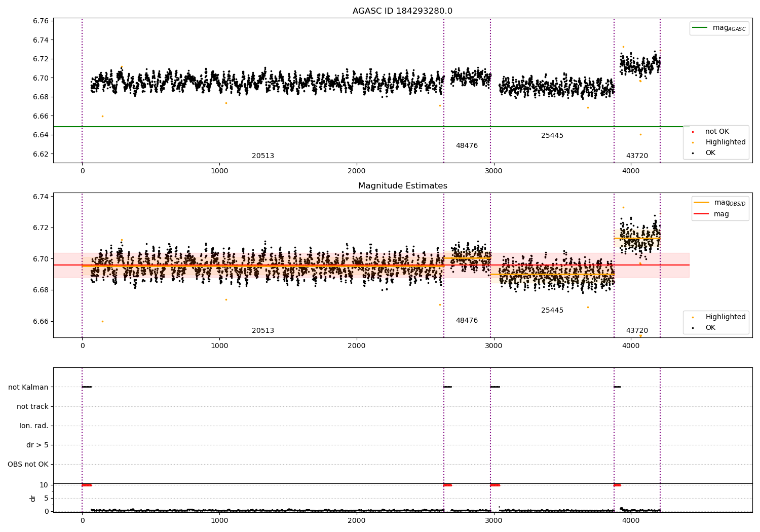The width and height of the screenshot is (760, 532).
Task: Click obsid label 48476 in the Magnitude Estimates plot
Action: (467, 321)
